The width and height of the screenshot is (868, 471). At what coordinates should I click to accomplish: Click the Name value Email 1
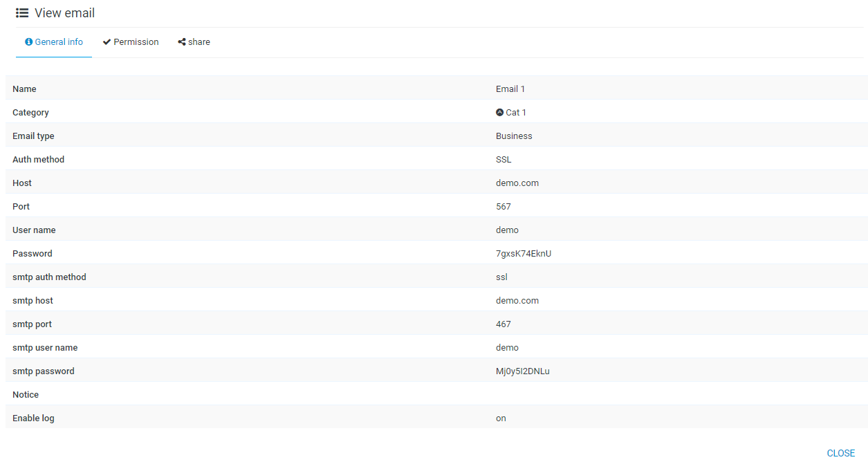[x=510, y=89]
